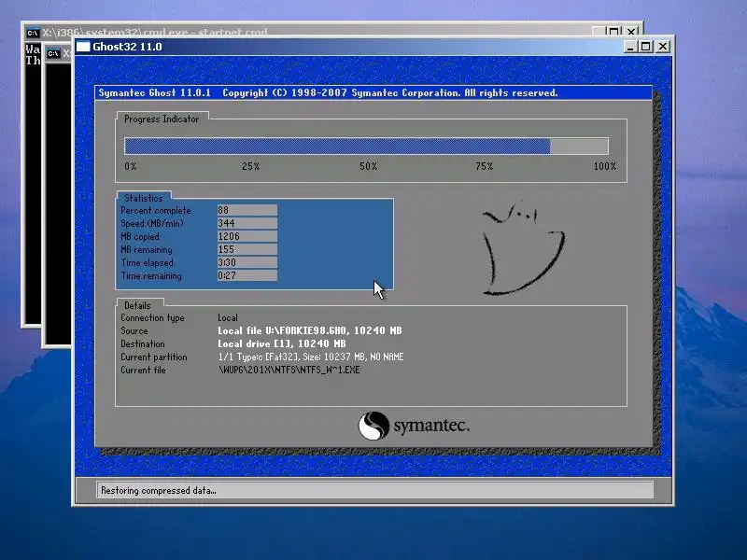Click the 0% progress marker

pos(131,166)
